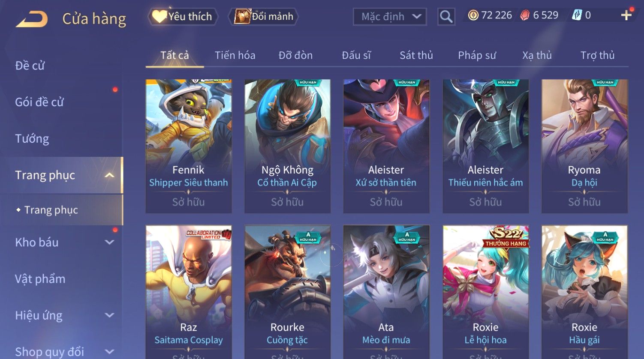Image resolution: width=644 pixels, height=359 pixels.
Task: Click the golden back arrow icon
Action: click(32, 18)
